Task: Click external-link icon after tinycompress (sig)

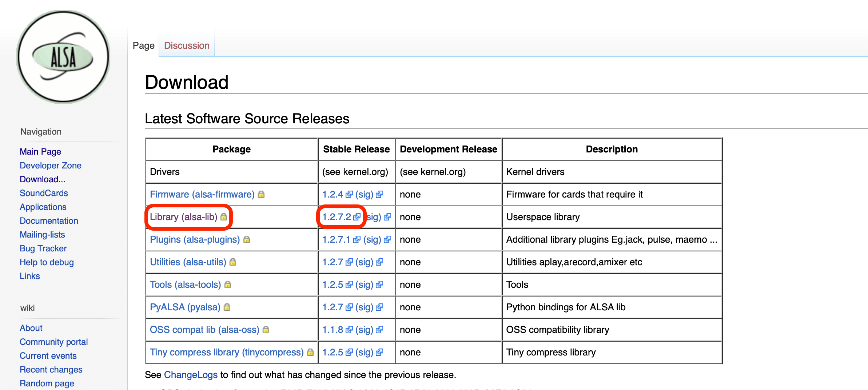Action: [x=379, y=353]
